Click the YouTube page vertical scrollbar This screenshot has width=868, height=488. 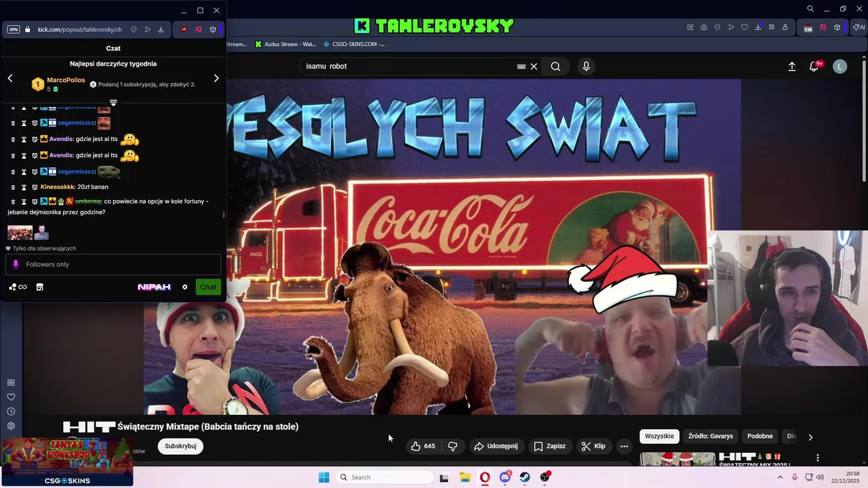864,120
